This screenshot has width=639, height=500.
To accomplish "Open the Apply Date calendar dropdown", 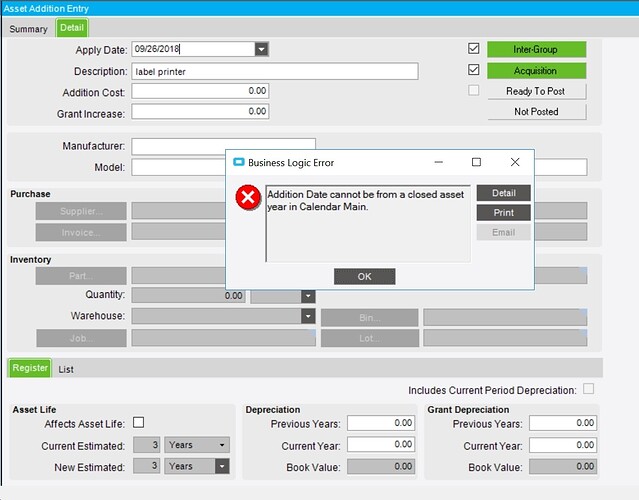I will [x=261, y=49].
